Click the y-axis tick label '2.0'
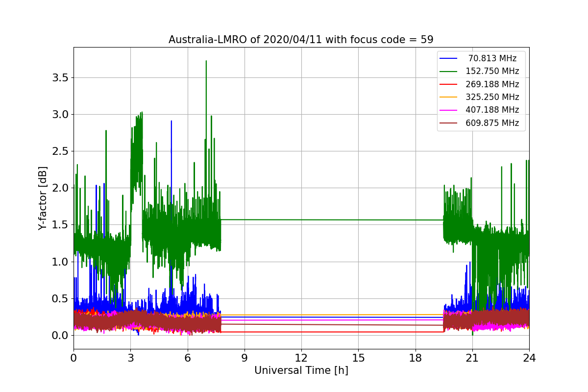This screenshot has height=392, width=588. tap(60, 188)
